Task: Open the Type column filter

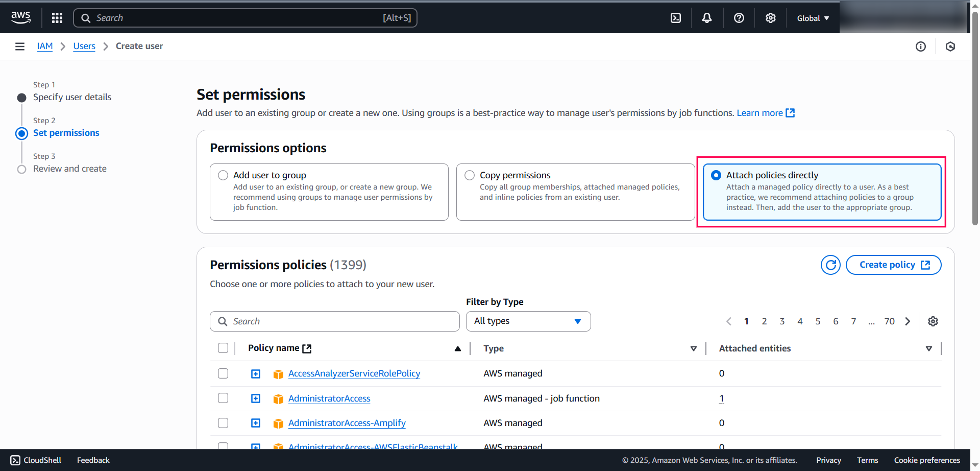Action: [x=693, y=348]
